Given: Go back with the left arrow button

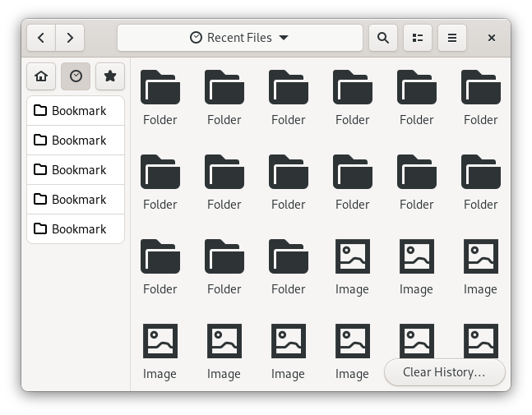Looking at the screenshot, I should [41, 38].
